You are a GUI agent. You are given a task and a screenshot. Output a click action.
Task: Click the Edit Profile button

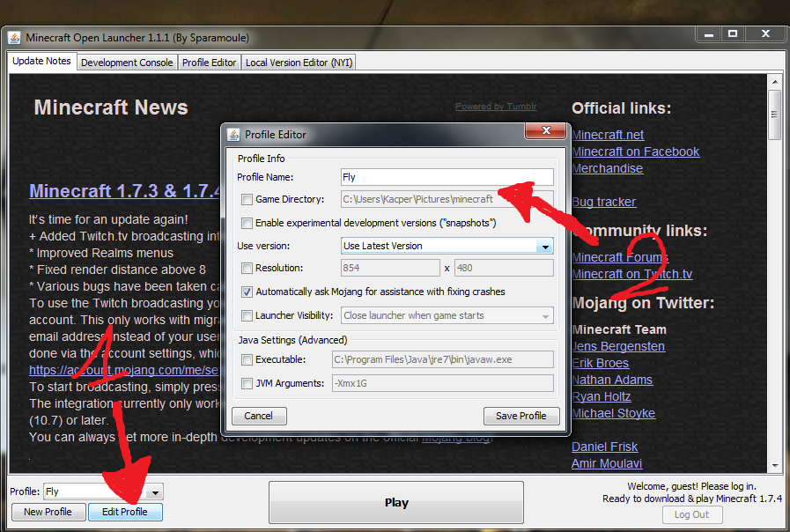pos(125,513)
